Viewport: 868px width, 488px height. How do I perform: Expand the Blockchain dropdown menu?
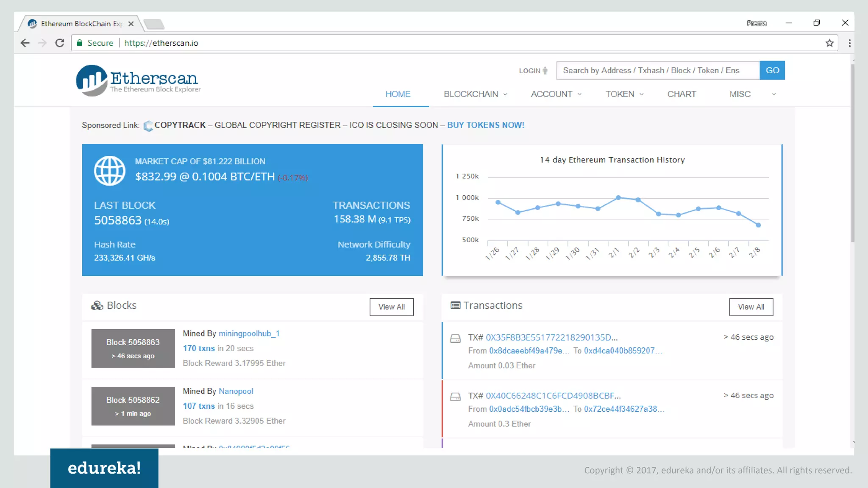(475, 94)
